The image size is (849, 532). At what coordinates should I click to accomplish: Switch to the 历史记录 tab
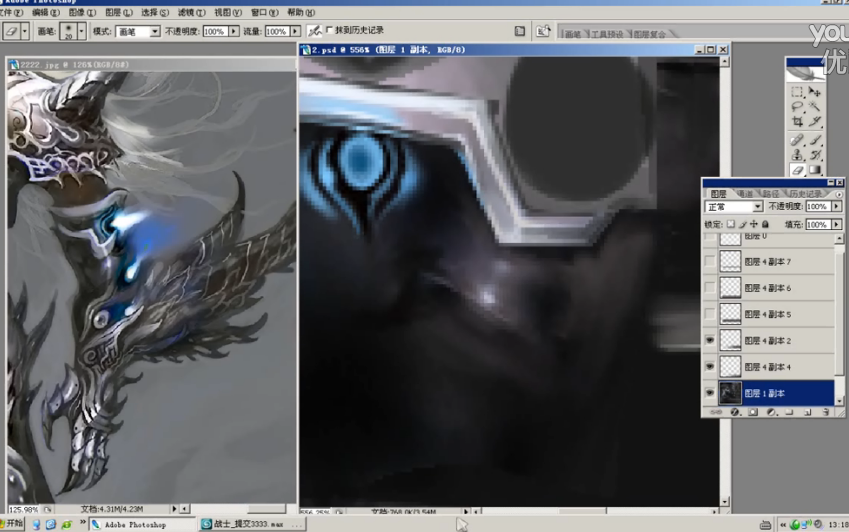point(804,194)
